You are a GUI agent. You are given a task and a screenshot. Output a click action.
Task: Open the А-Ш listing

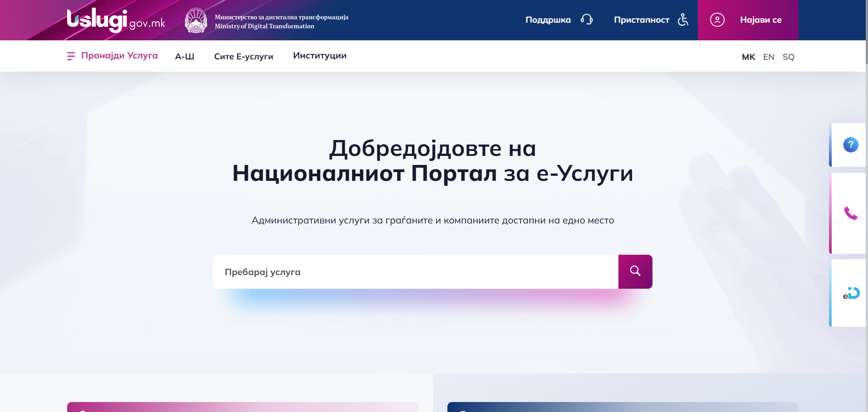point(184,56)
